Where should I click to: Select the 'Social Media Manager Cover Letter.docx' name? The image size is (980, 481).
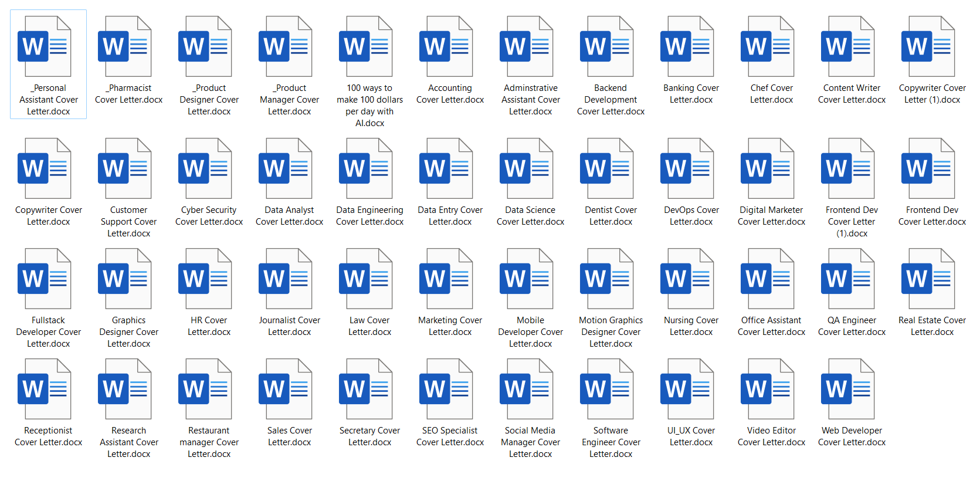(531, 442)
